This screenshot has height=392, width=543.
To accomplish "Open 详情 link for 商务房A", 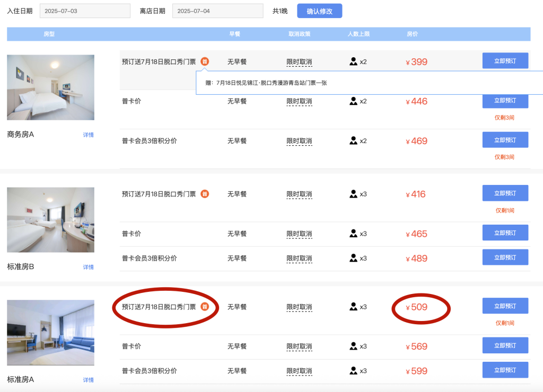I will coord(88,135).
